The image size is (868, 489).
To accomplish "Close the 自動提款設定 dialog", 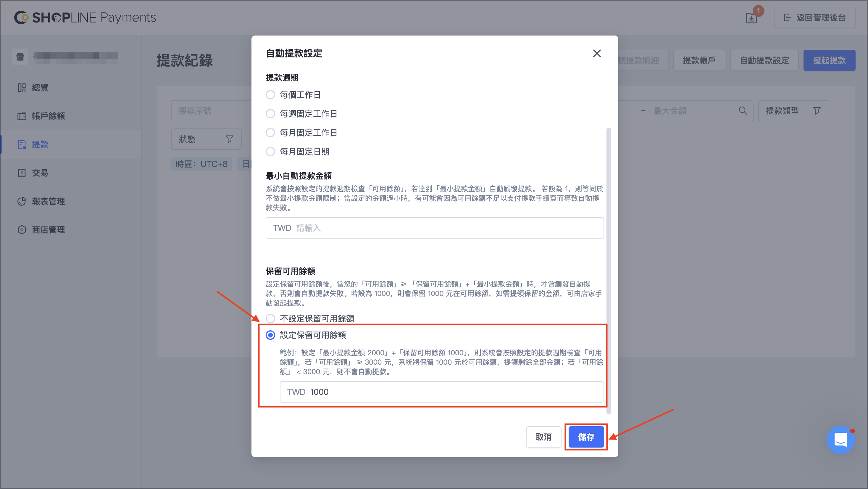I will [x=597, y=53].
